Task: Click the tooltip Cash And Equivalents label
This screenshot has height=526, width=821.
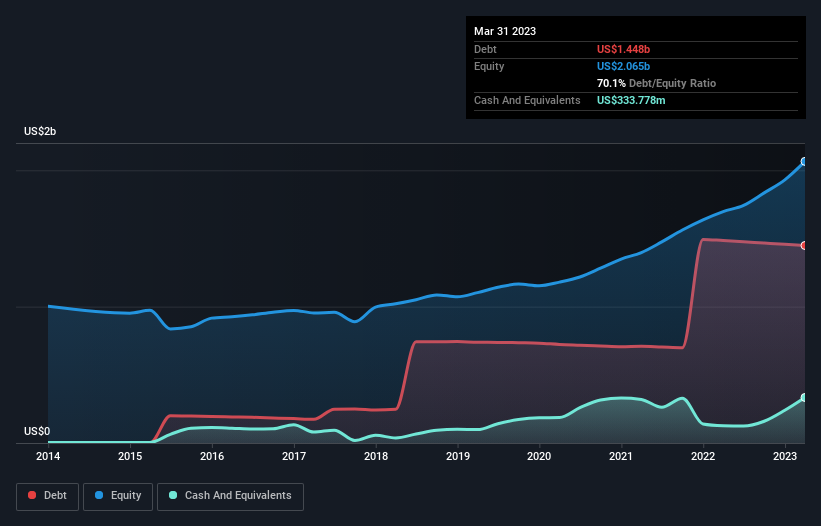Action: click(527, 100)
